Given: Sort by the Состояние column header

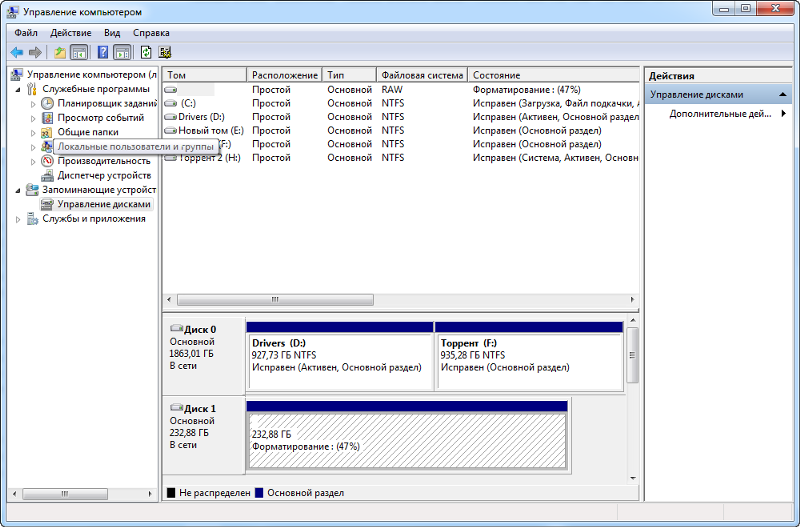Looking at the screenshot, I should click(x=554, y=75).
